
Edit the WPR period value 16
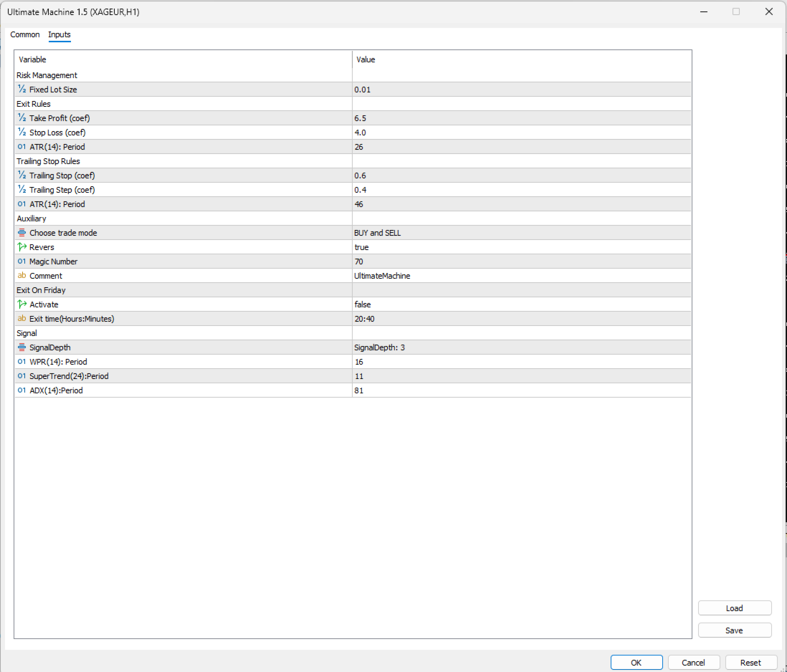[522, 362]
